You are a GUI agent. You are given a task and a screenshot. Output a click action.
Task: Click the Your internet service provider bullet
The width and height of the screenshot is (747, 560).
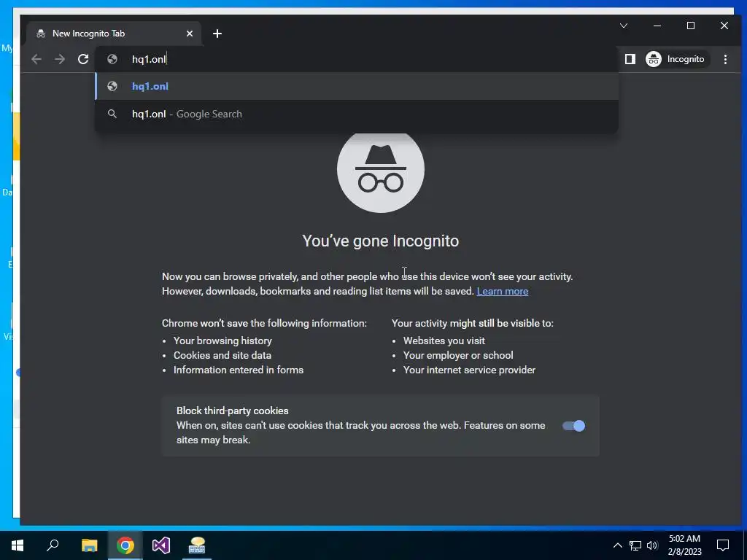click(x=469, y=370)
